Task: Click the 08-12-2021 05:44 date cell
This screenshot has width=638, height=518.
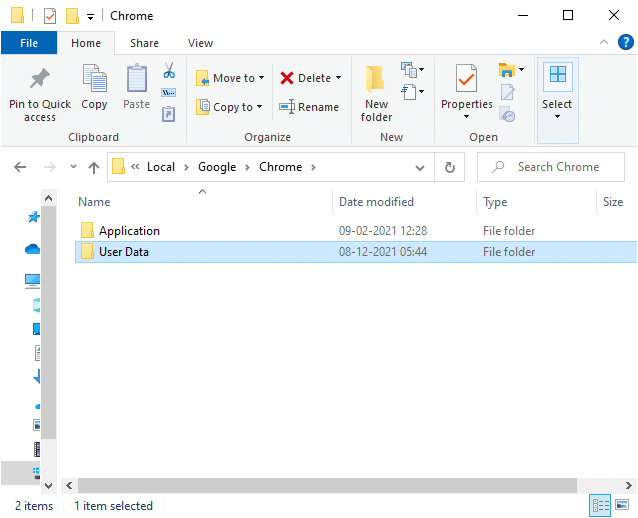Action: 383,252
